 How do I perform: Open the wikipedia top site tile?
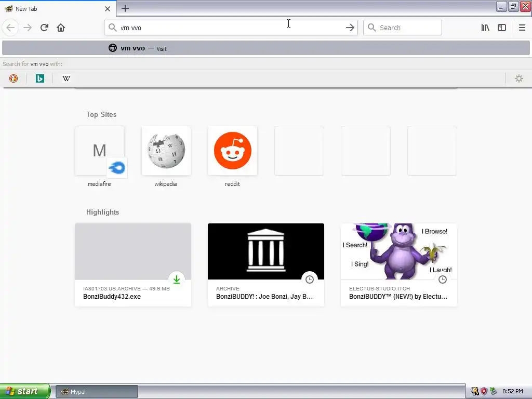coord(166,151)
